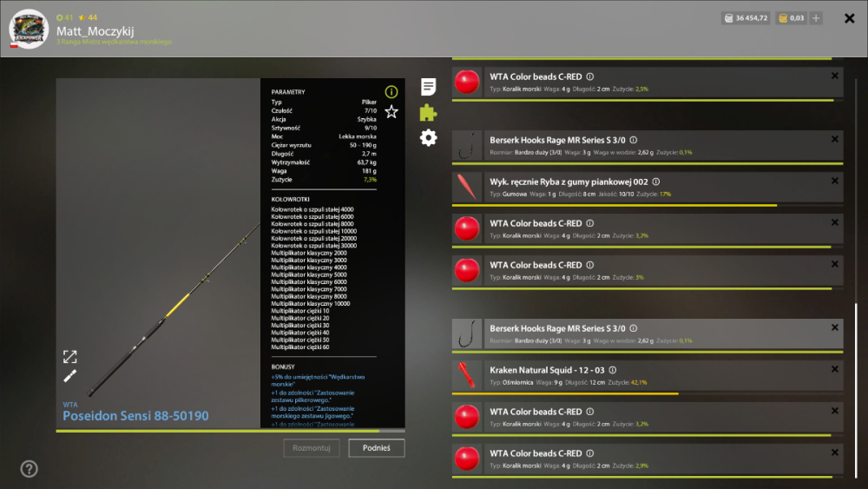
Task: Click the plus icon to add currency
Action: (816, 18)
